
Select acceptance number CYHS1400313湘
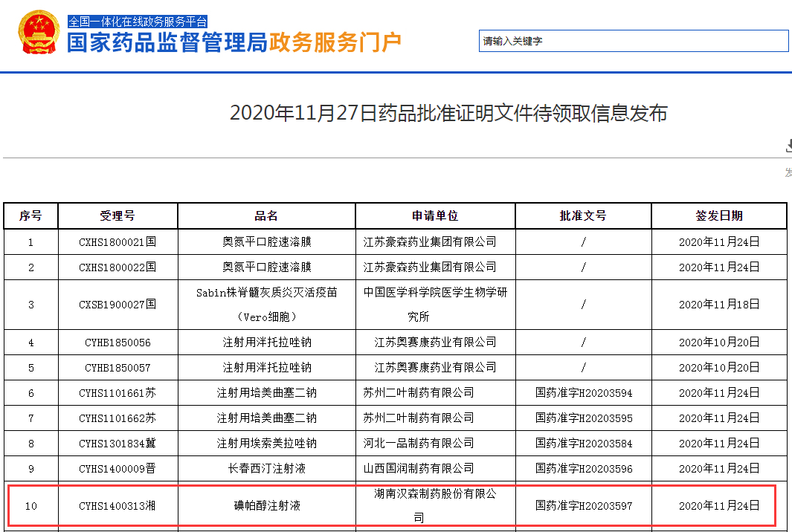coord(117,506)
